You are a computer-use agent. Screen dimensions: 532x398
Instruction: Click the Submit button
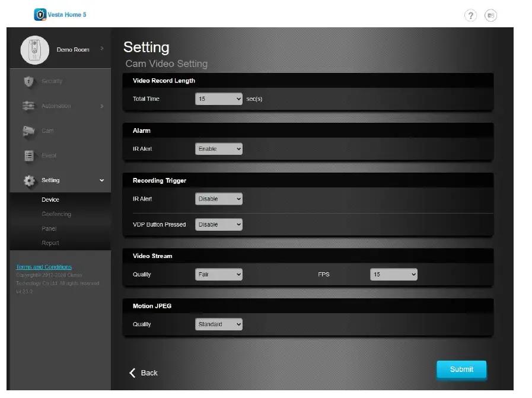pos(461,369)
